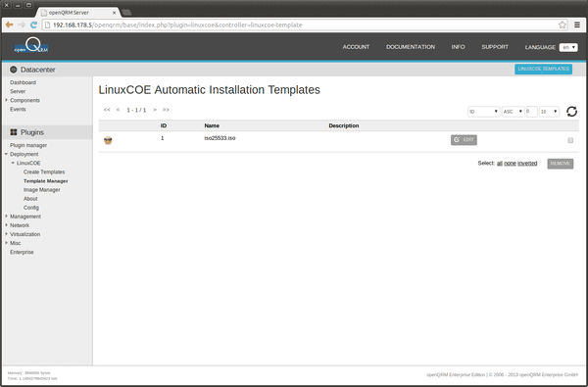Switch to LinuxCOE Templates tab

point(543,69)
